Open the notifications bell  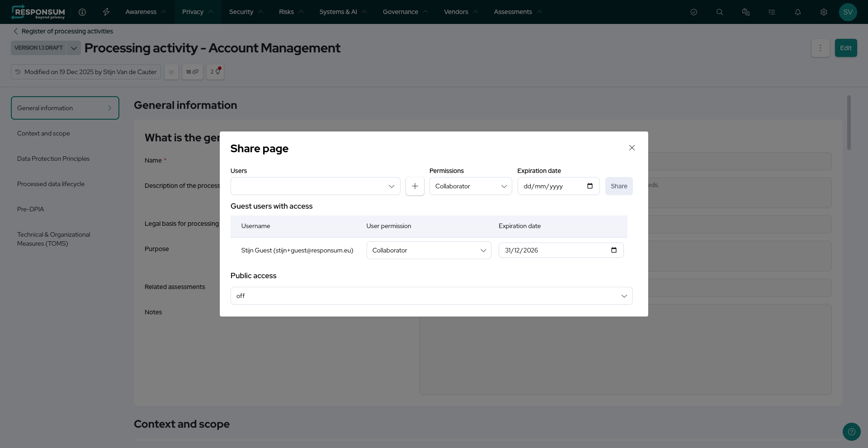pyautogui.click(x=798, y=12)
